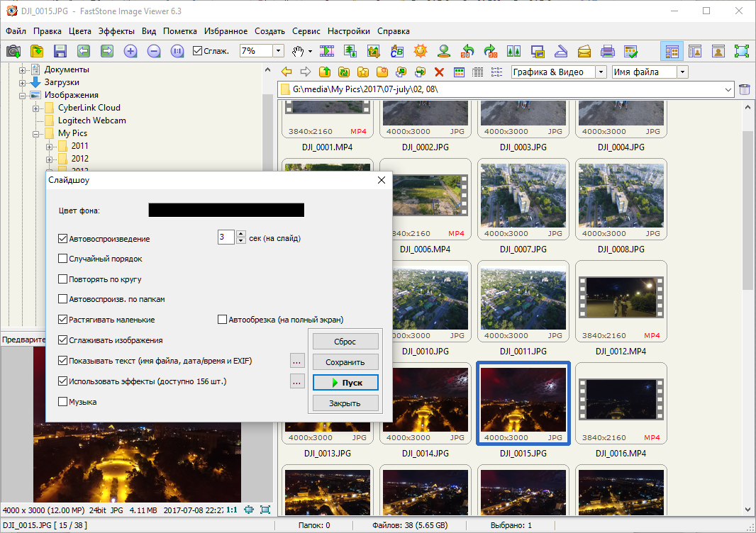Click the clone stamp toolbar icon
Screen dimensions: 756x533
(444, 50)
